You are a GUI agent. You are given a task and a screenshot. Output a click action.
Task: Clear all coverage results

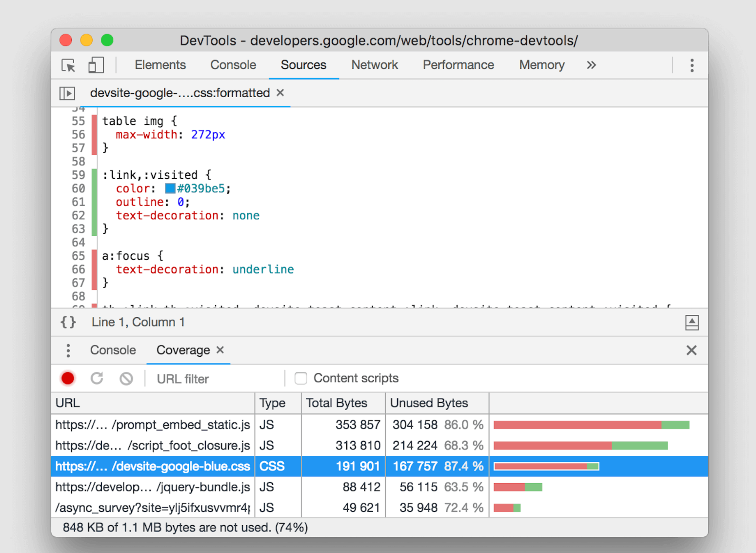click(126, 378)
